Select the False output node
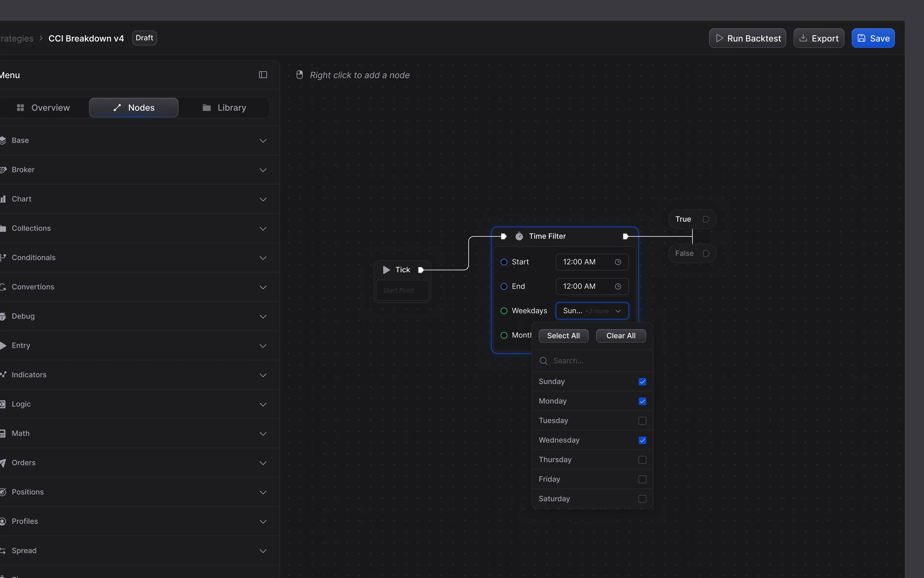The width and height of the screenshot is (924, 578). point(692,253)
